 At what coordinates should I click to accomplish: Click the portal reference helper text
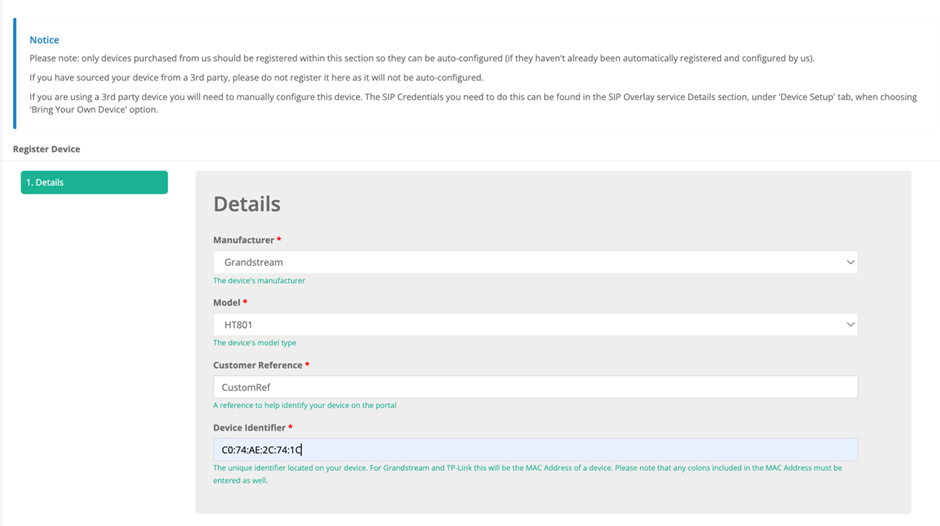point(305,405)
